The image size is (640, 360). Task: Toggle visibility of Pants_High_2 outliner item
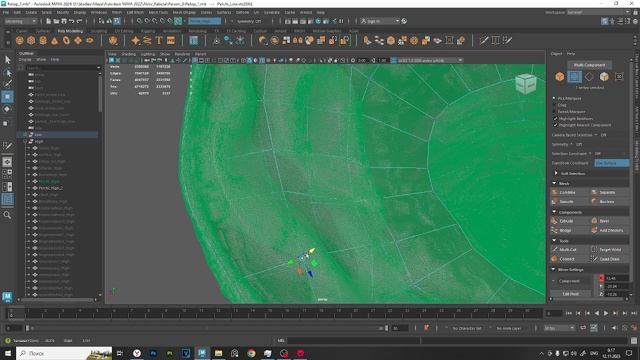pos(35,188)
